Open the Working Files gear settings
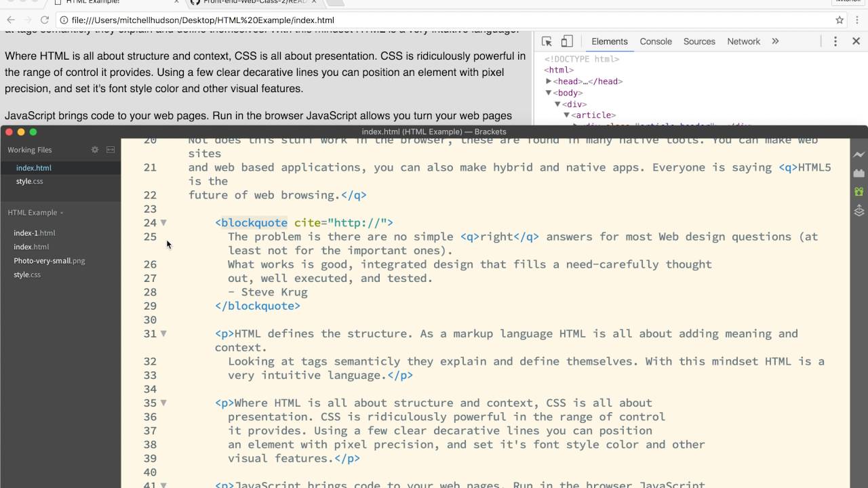 pos(95,150)
